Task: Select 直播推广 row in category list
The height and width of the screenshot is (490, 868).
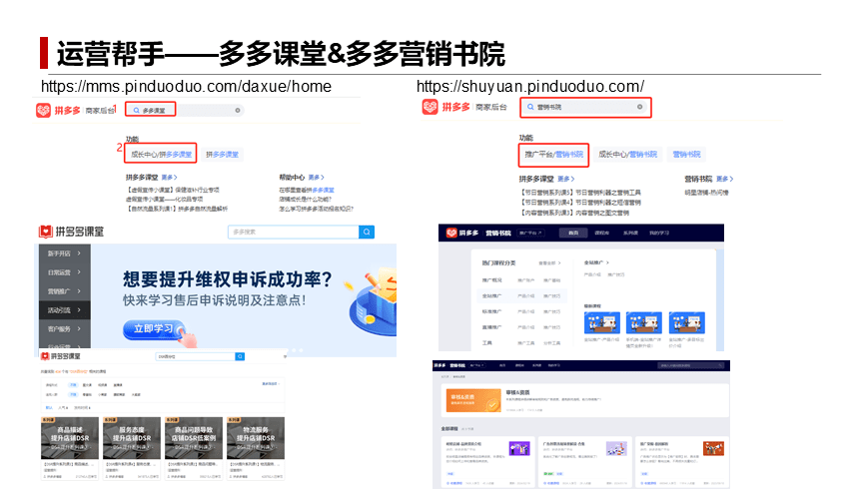Action: (521, 327)
